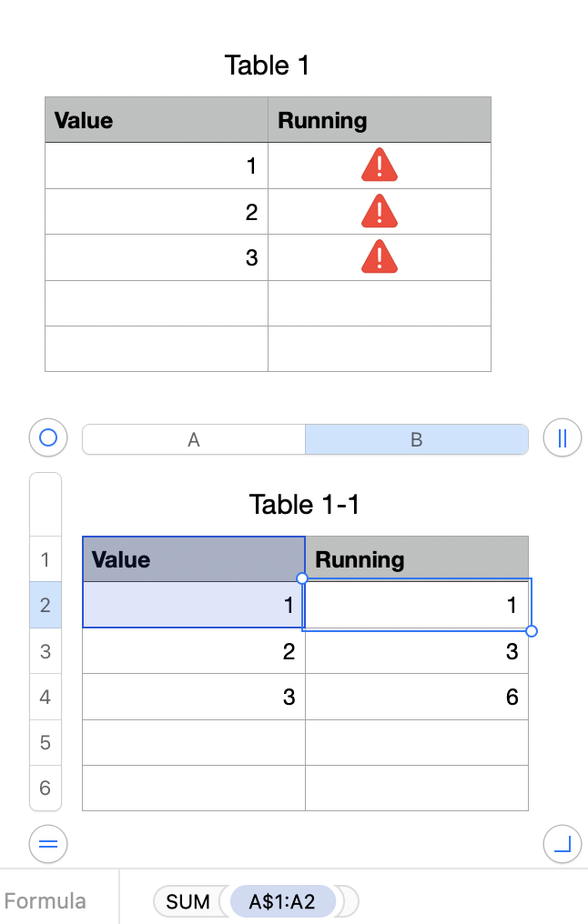Click error warning icon beside value 3

380,257
